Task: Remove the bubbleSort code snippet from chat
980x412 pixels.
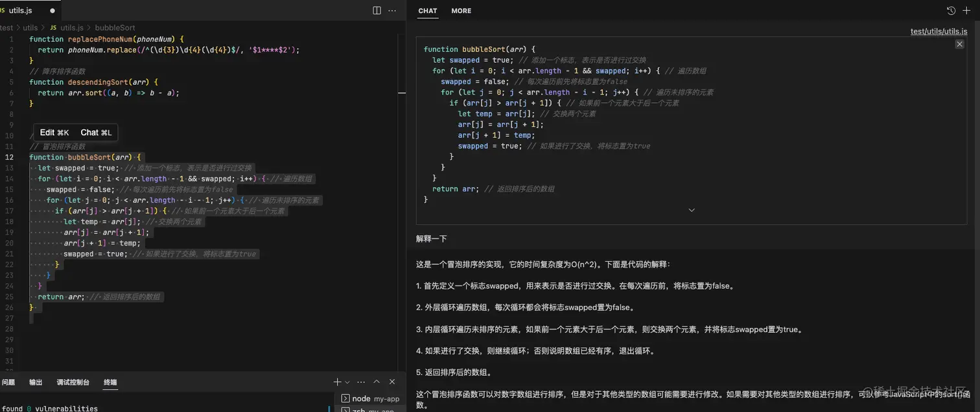Action: [x=959, y=44]
